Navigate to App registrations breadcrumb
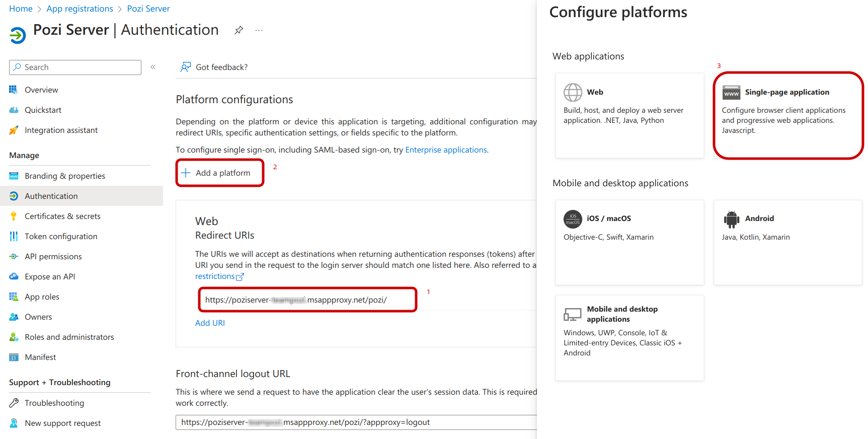The width and height of the screenshot is (868, 439). (x=80, y=9)
